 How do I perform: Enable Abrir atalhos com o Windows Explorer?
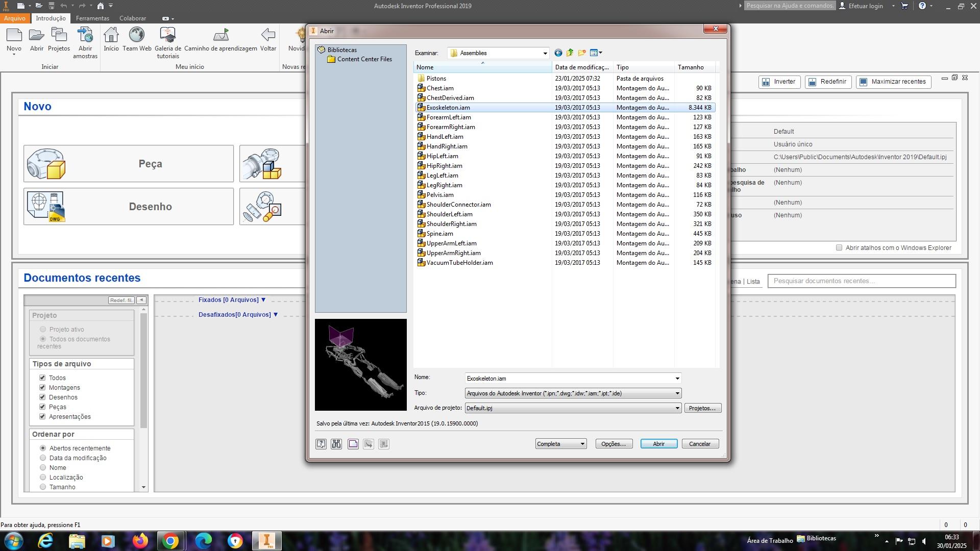click(839, 248)
